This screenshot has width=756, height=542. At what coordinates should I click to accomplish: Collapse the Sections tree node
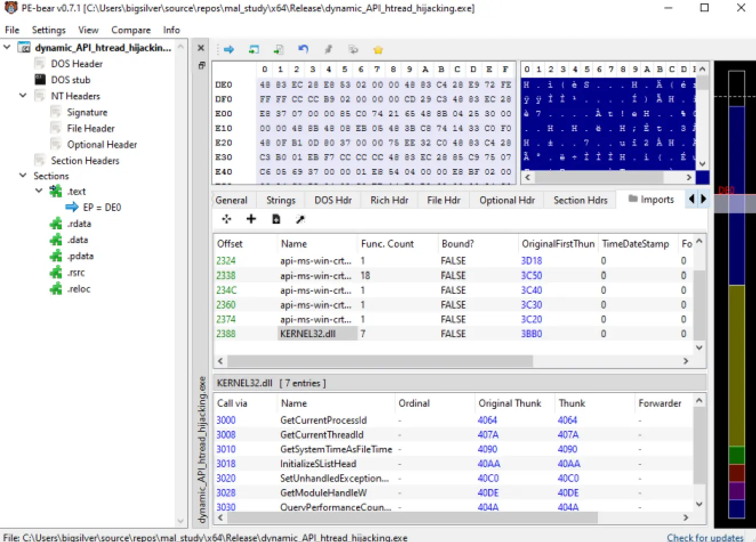[x=23, y=175]
